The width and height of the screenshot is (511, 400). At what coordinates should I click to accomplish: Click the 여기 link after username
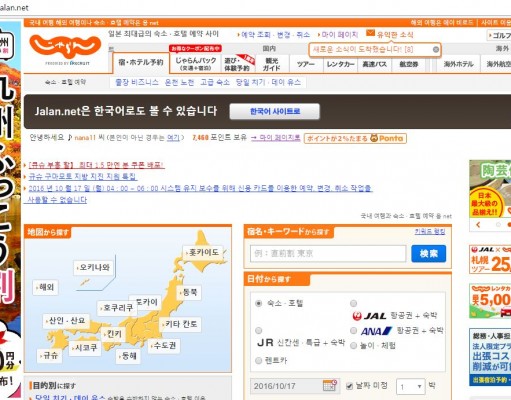coord(173,137)
